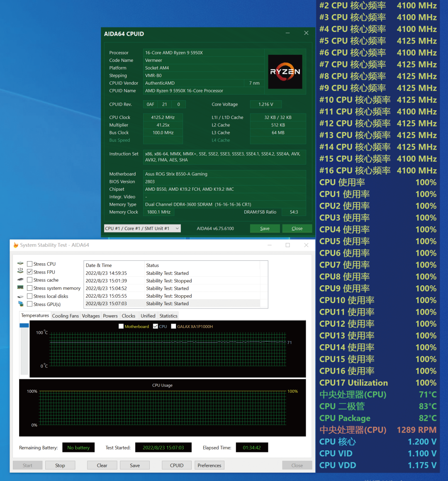This screenshot has height=481, width=448.
Task: Click the Stress CPU chip icon
Action: pos(20,264)
